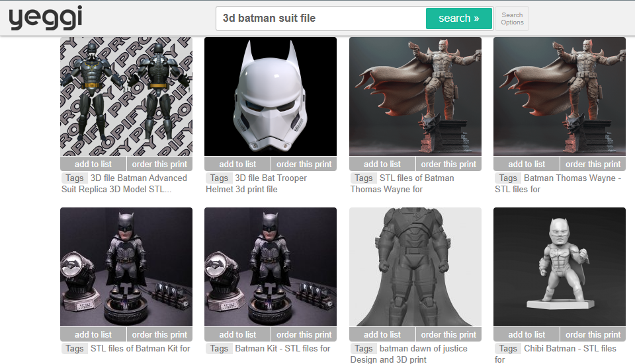Add Bat Trooper Helmet to list
635x364 pixels.
click(237, 164)
